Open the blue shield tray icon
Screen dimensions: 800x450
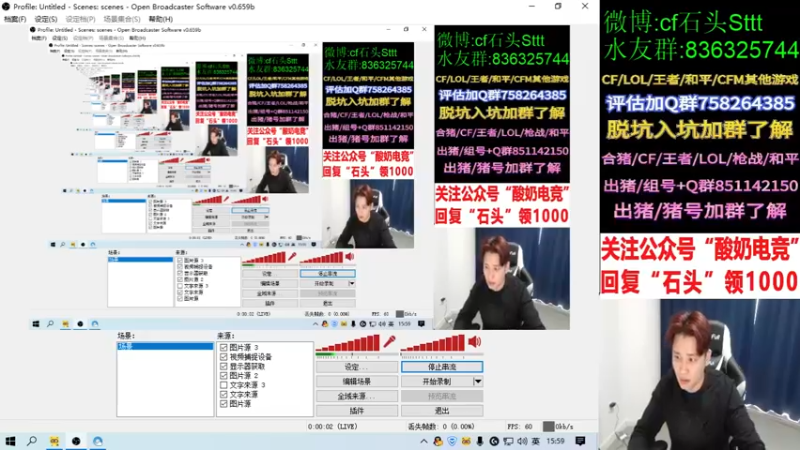pos(452,441)
